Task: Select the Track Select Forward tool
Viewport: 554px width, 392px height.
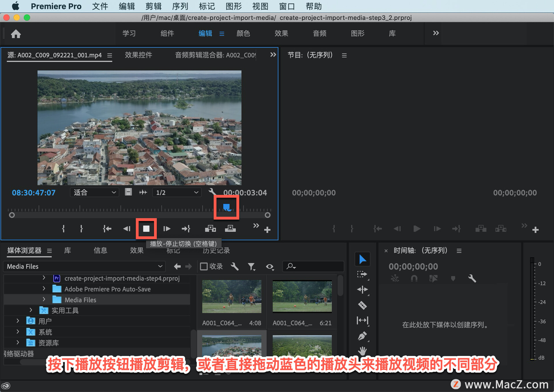Action: (x=362, y=274)
